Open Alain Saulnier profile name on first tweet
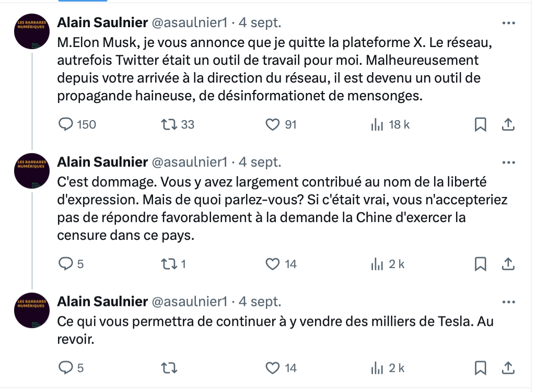This screenshot has width=537, height=392. coord(102,22)
